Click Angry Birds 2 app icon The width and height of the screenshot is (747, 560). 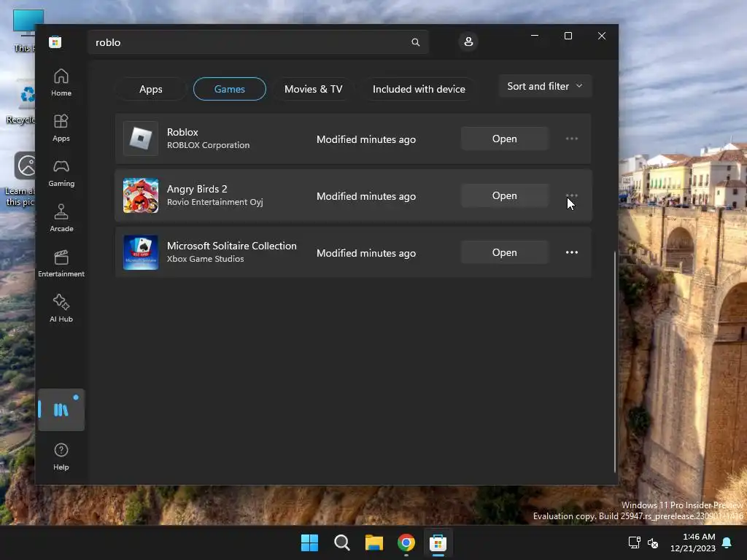pyautogui.click(x=141, y=195)
